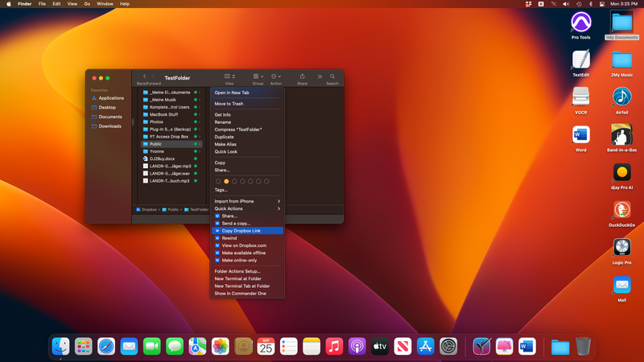The width and height of the screenshot is (644, 362).
Task: Open the DuckDuckGo desktop icon
Action: [621, 209]
